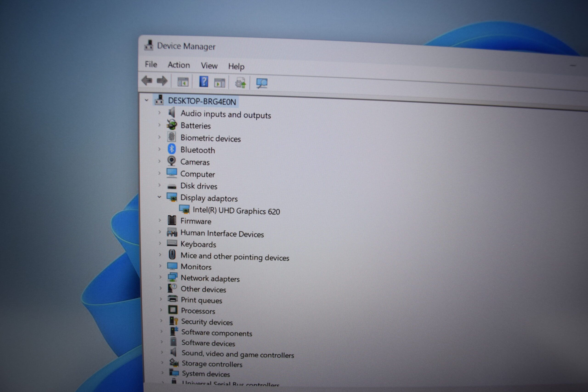Viewport: 588px width, 392px height.
Task: Expand the Batteries chevron
Action: point(159,125)
